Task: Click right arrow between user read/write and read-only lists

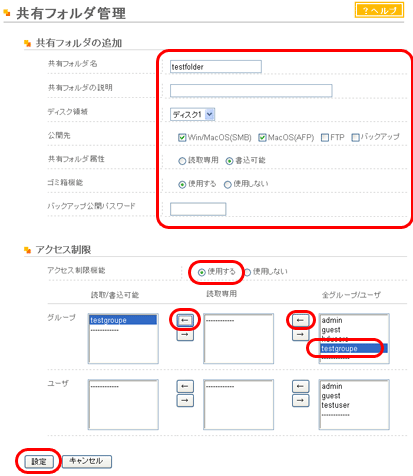Action: (x=185, y=400)
